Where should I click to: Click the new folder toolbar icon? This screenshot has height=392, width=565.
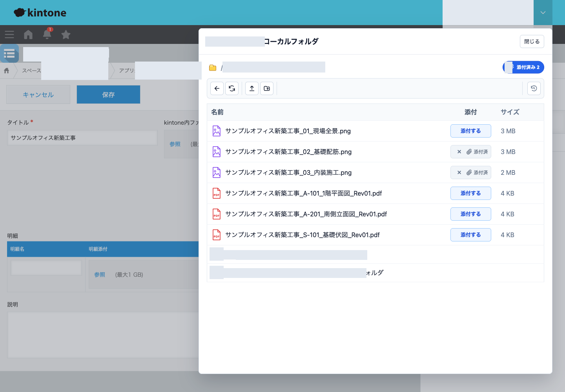tap(267, 89)
